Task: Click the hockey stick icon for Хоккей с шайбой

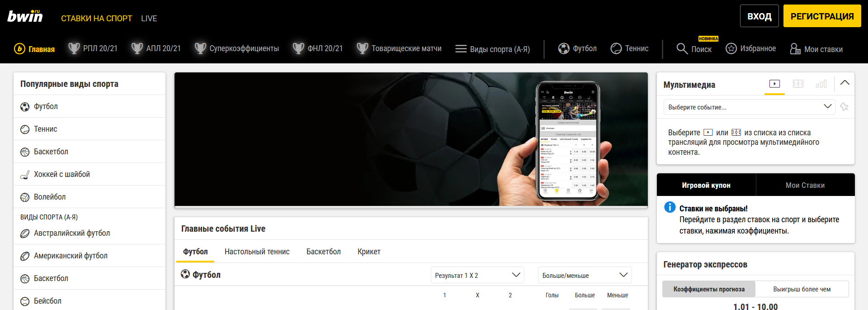Action: coord(25,175)
